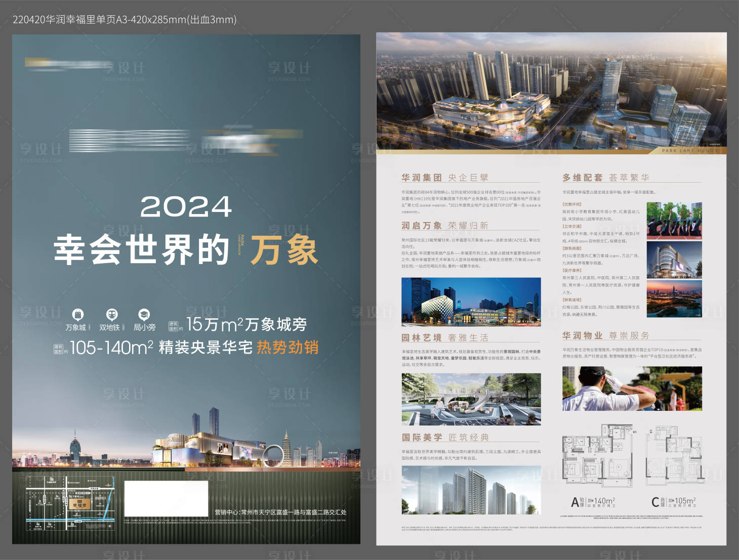739x560 pixels.
Task: Click the 华润集团 央企巨擘 heading
Action: point(445,178)
